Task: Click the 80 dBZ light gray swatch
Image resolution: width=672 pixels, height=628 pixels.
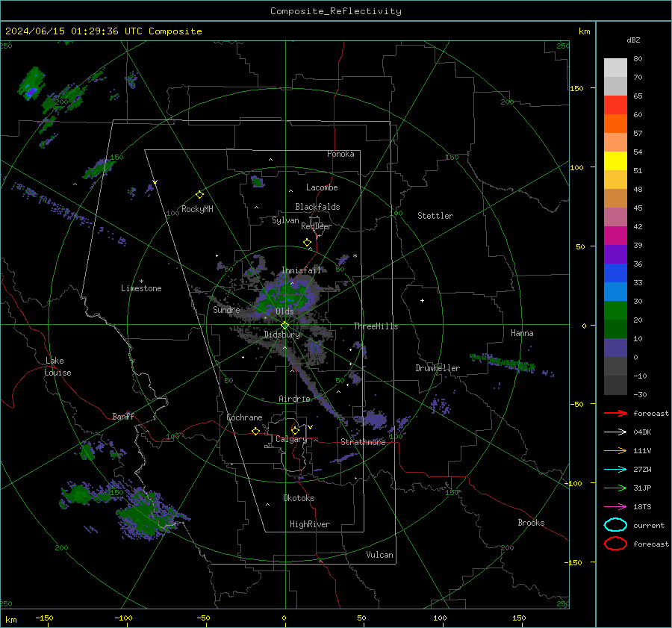Action: point(615,68)
